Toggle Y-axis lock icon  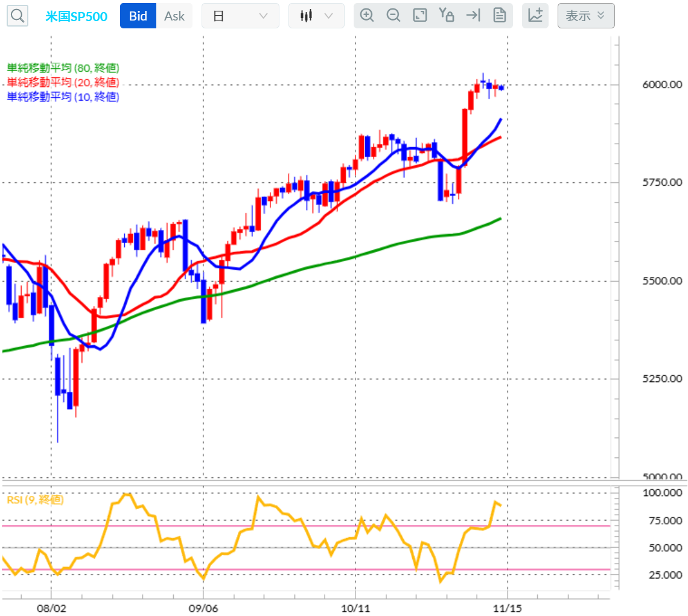tap(446, 15)
